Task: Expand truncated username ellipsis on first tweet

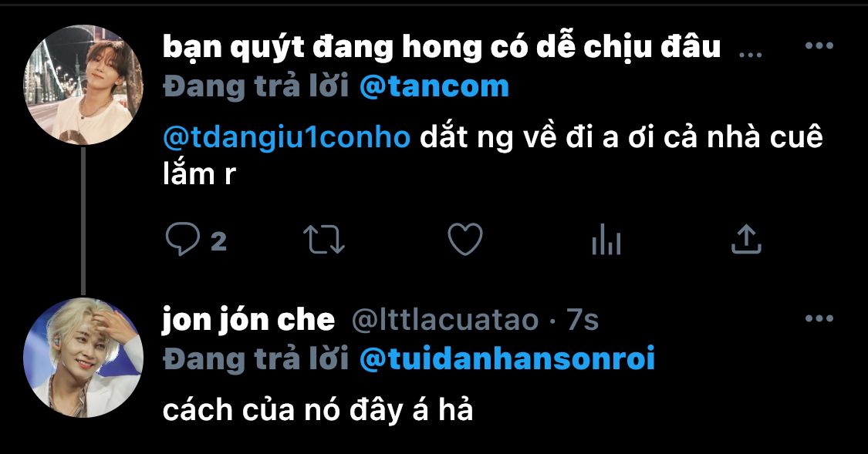Action: [751, 54]
